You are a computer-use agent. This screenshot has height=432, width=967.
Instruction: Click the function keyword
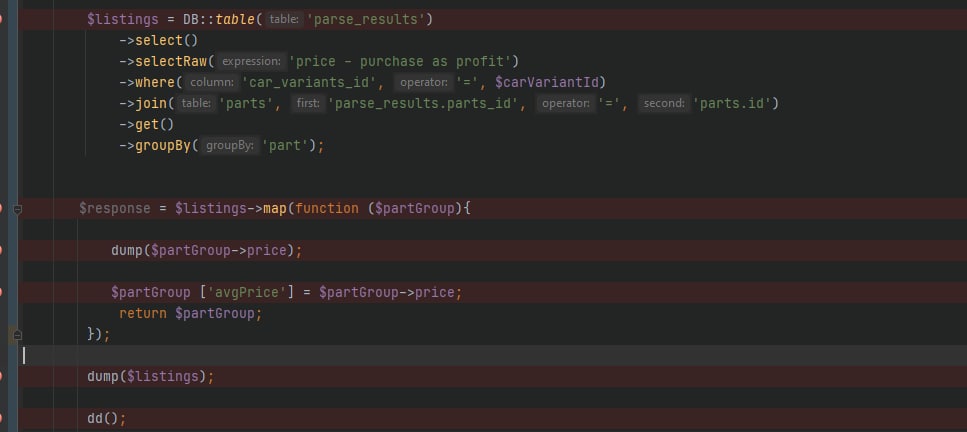326,209
